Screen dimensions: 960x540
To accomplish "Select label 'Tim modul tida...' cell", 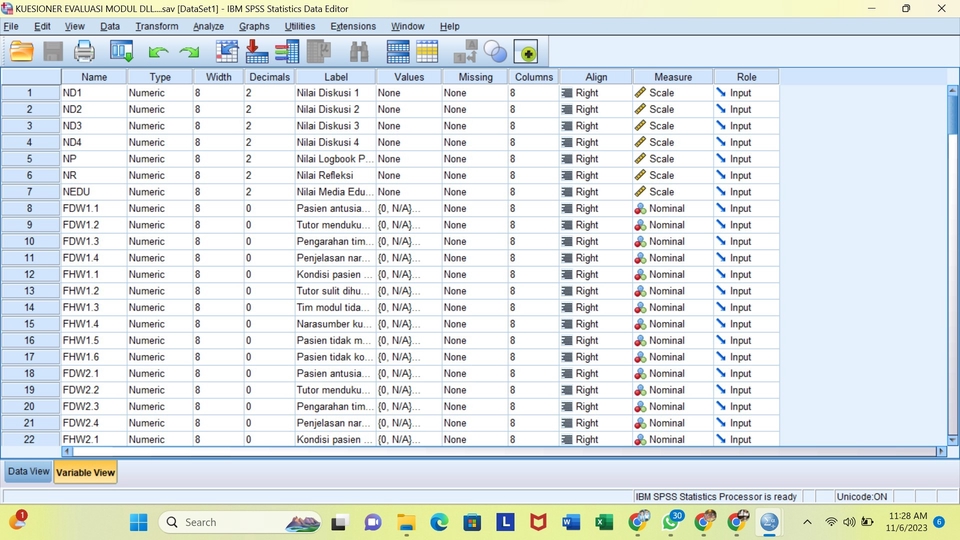I will [336, 307].
